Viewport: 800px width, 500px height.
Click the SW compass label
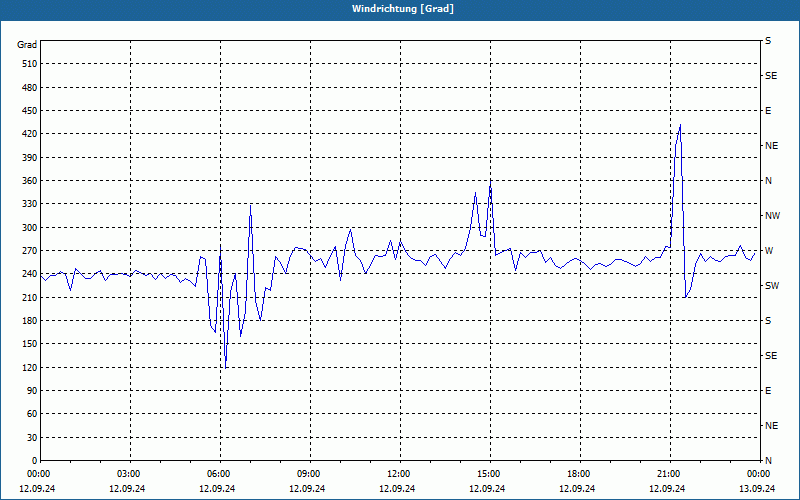(x=772, y=286)
